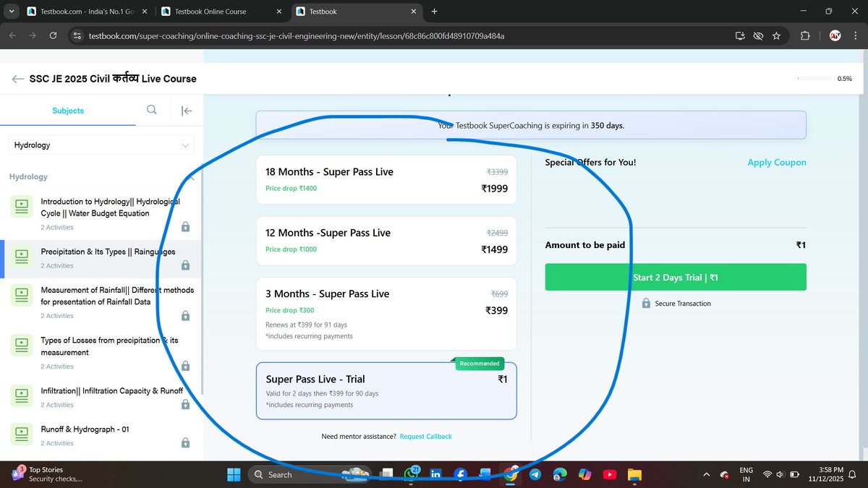Select the active Testbook browser tab
Viewport: 868px width, 488px height.
(x=356, y=12)
